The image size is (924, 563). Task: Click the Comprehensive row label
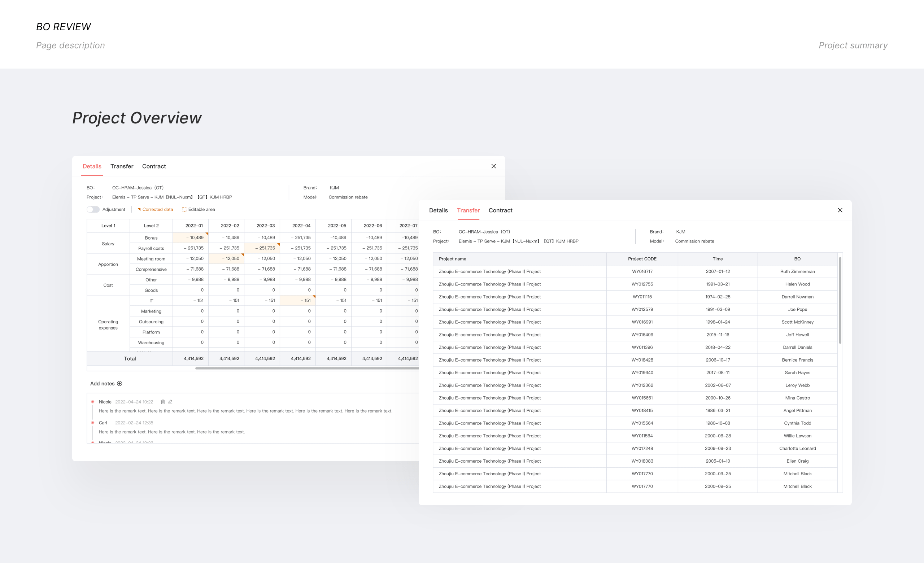151,269
